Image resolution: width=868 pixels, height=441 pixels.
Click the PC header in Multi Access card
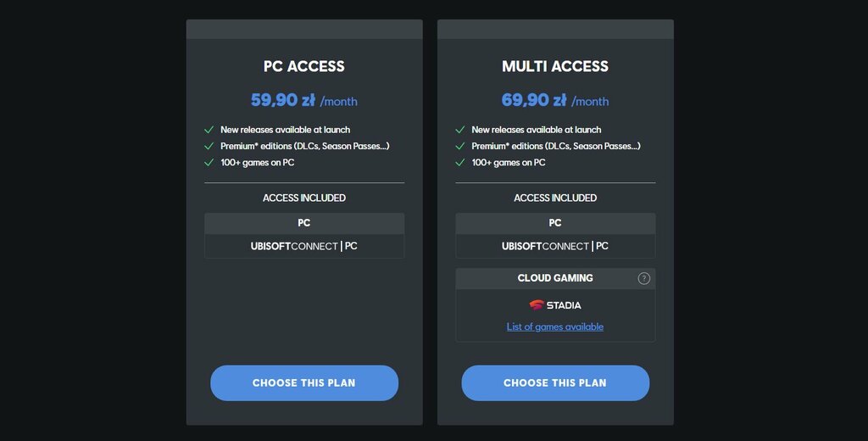(x=555, y=223)
